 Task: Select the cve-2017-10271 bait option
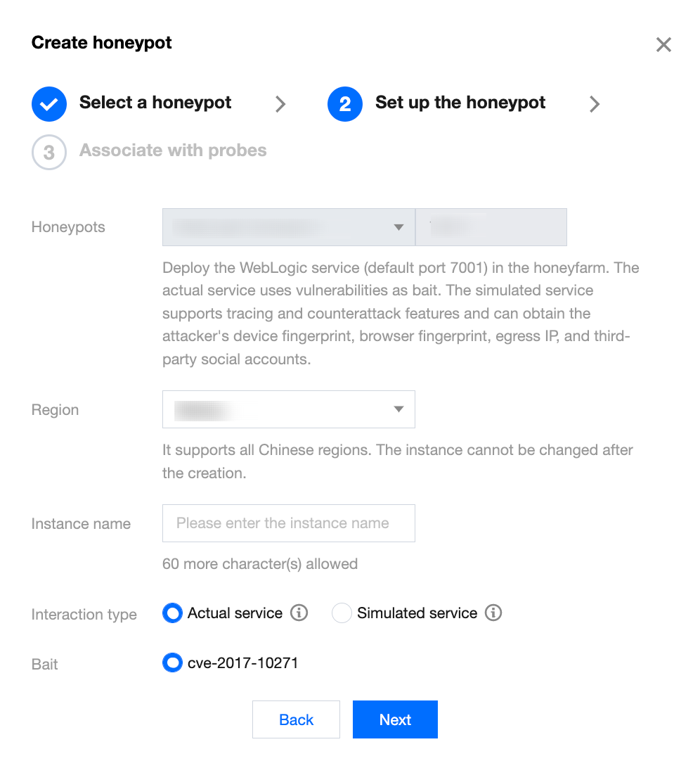pos(172,663)
